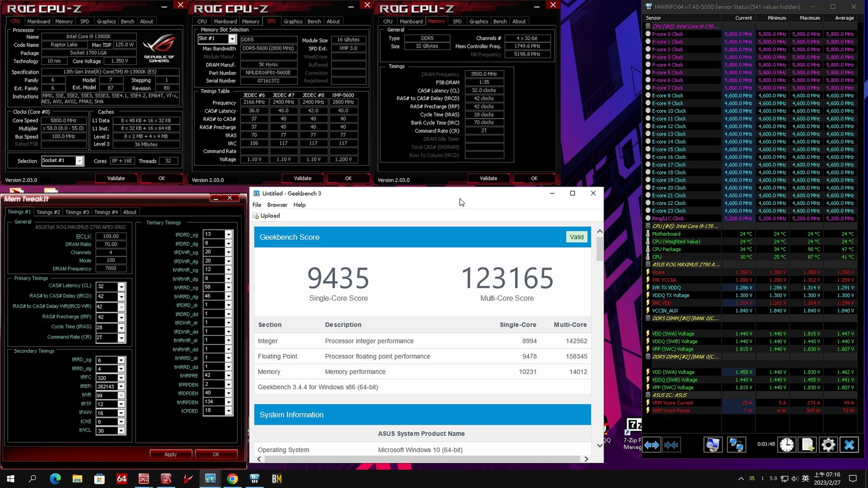Click tWR value field in MemTweakIt
Viewport: 868px width, 488px height.
(106, 395)
